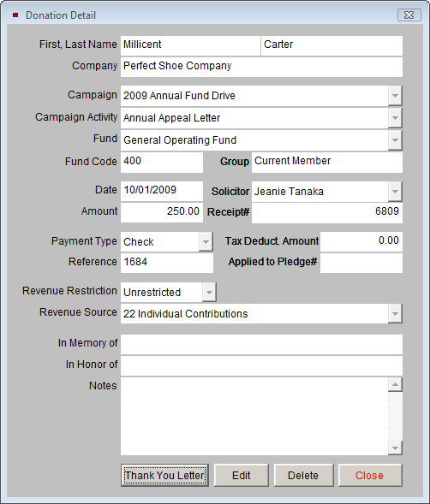Open the Campaign dropdown arrow
430x504 pixels.
[395, 96]
